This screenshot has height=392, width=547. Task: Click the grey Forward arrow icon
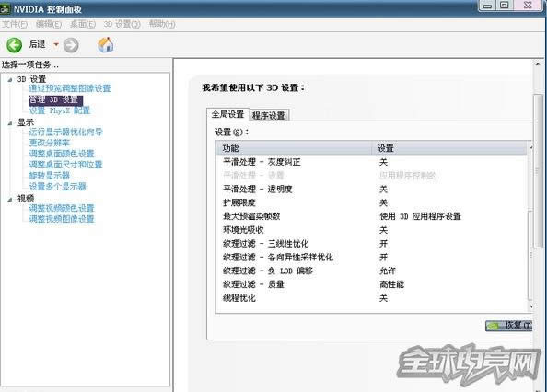71,45
